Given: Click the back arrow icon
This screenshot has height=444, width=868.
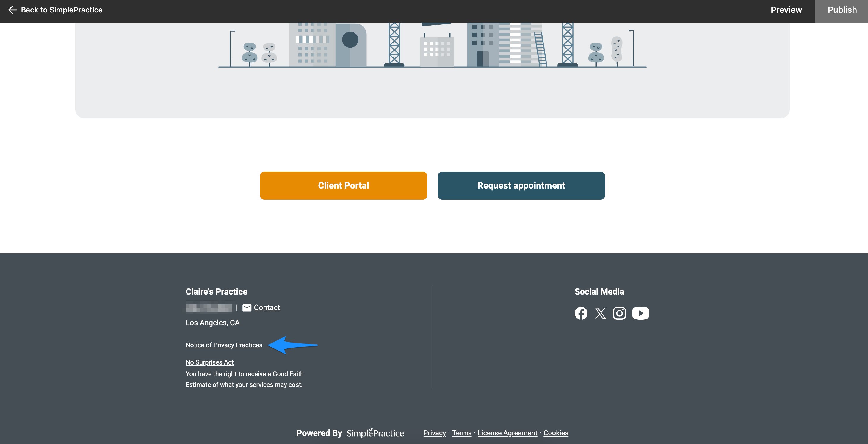Looking at the screenshot, I should tap(12, 10).
